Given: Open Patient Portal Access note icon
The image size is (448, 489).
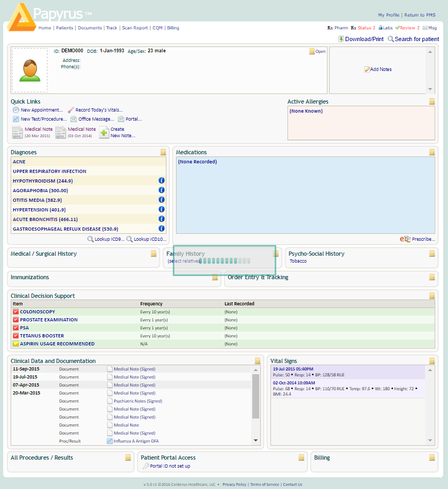Looking at the screenshot, I should pyautogui.click(x=301, y=458).
